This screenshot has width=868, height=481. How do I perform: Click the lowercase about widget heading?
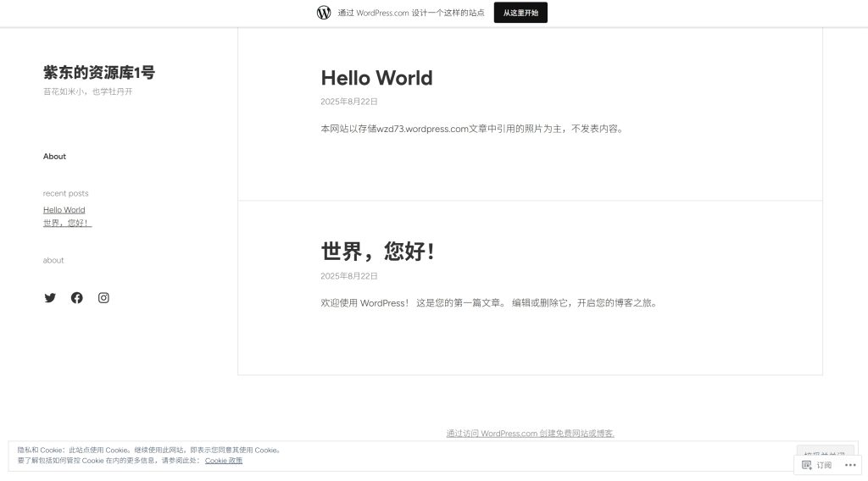pos(53,261)
